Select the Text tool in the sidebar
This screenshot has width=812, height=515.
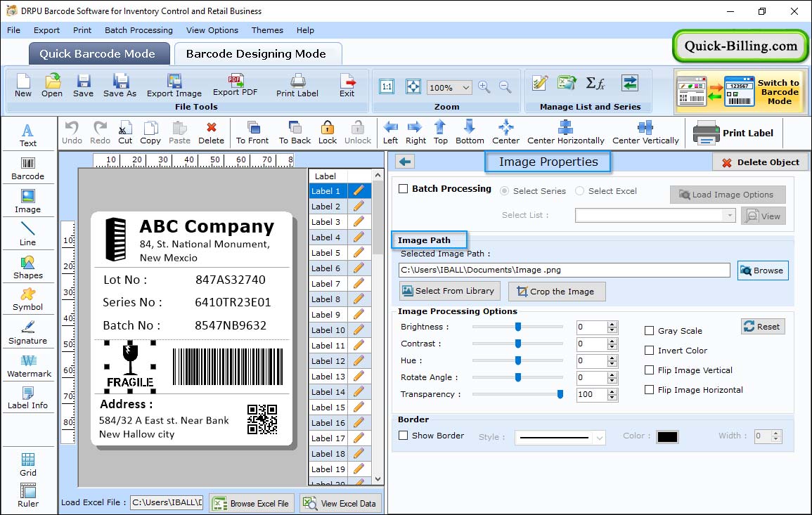pos(28,136)
